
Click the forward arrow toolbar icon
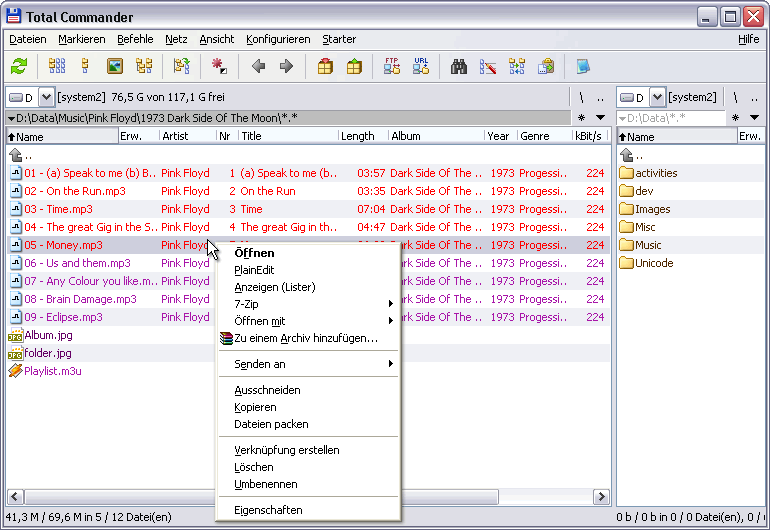click(x=286, y=67)
